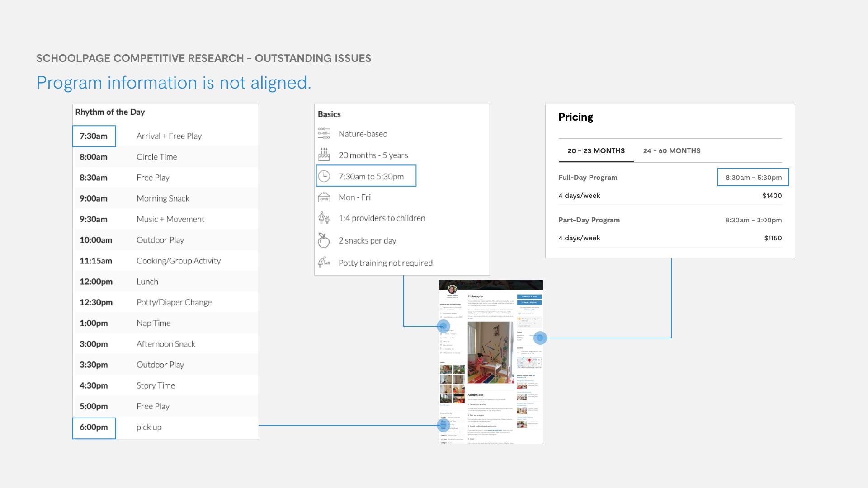Click the 'pick up' schedule entry

[149, 427]
